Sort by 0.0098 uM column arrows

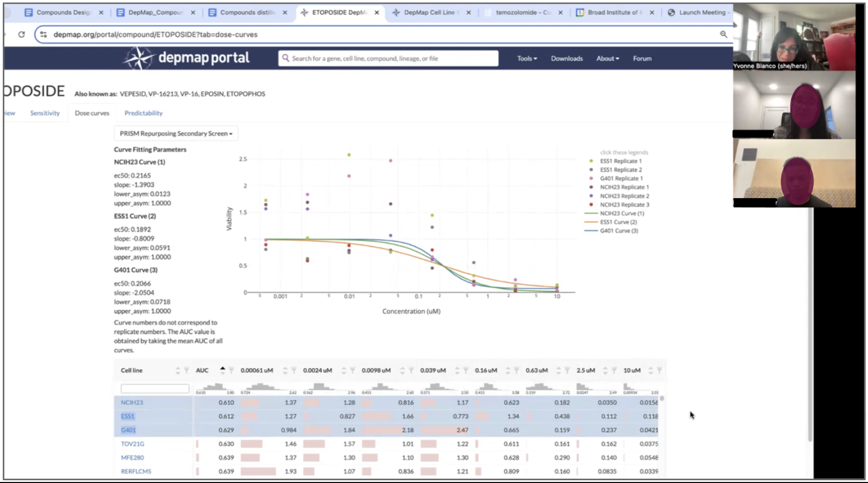click(x=402, y=370)
